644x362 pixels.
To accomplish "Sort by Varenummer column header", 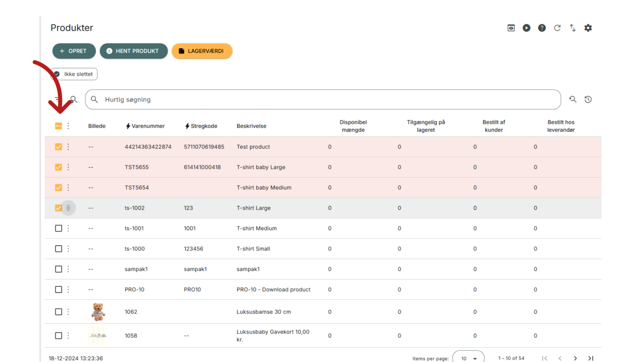I will (x=145, y=126).
